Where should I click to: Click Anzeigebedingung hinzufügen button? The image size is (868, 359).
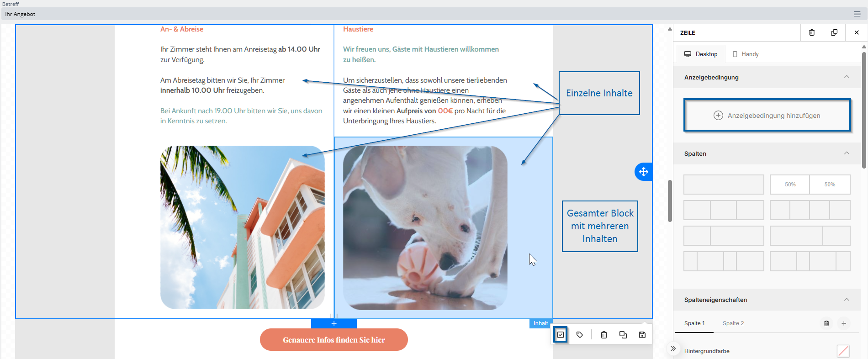767,116
